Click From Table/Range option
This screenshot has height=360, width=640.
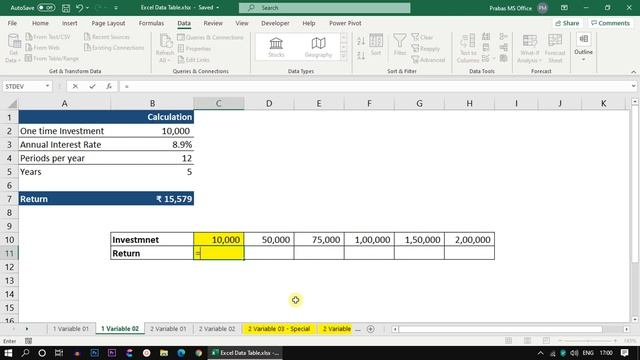click(x=51, y=58)
